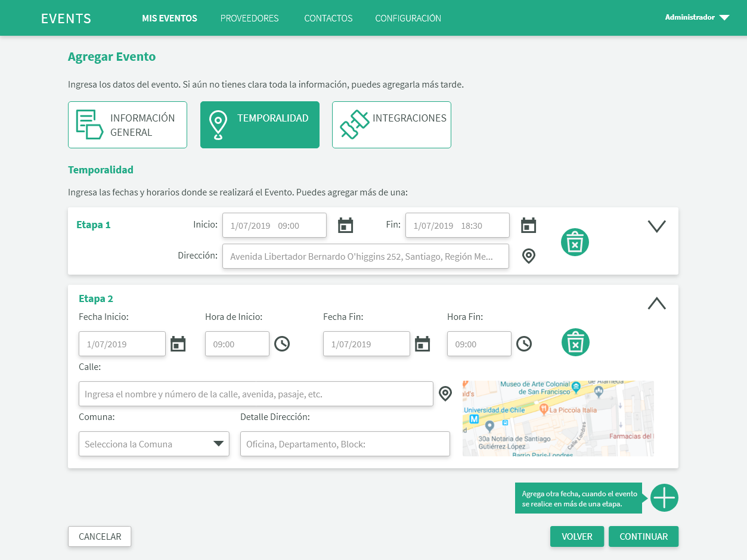Click Etapa 1 Fin date field
The height and width of the screenshot is (560, 747).
[457, 225]
